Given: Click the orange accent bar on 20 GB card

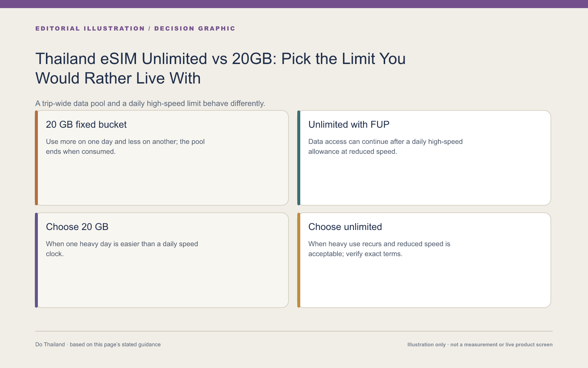Looking at the screenshot, I should (x=36, y=158).
